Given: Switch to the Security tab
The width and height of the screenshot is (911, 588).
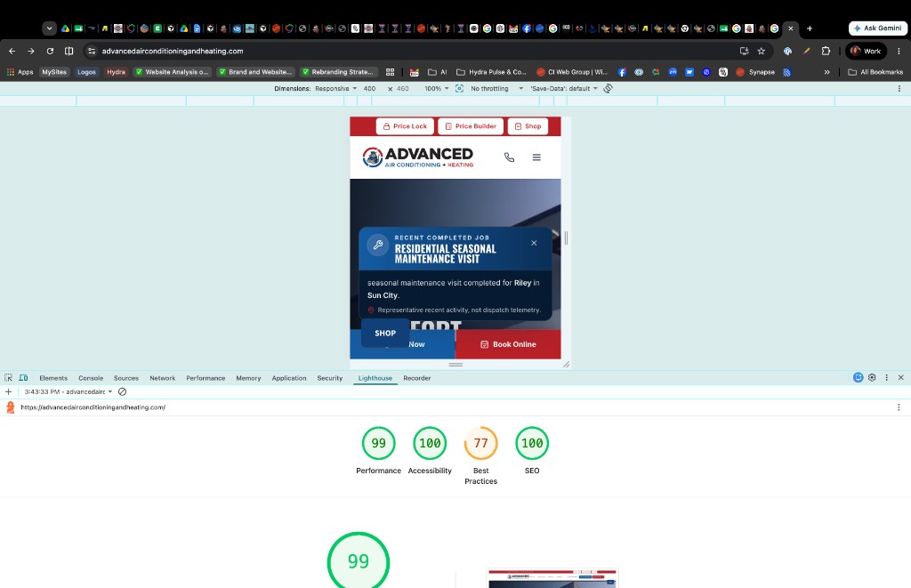Looking at the screenshot, I should (x=330, y=378).
